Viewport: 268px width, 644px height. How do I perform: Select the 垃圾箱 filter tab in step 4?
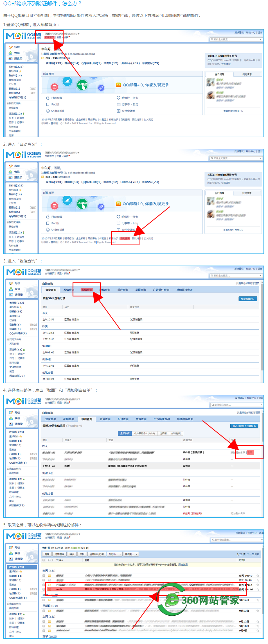click(x=163, y=433)
